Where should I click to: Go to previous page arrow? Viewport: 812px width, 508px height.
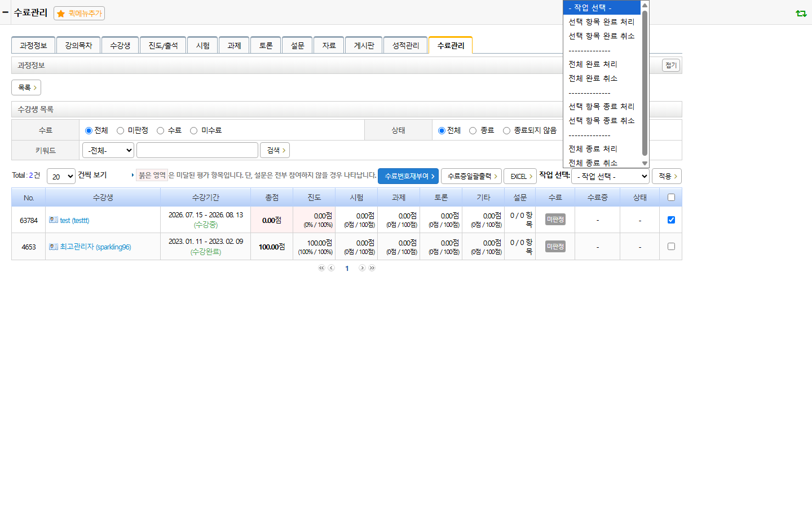332,268
